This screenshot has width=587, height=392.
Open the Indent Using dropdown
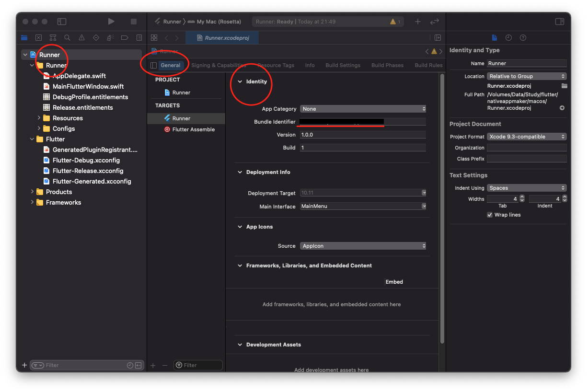pyautogui.click(x=527, y=188)
